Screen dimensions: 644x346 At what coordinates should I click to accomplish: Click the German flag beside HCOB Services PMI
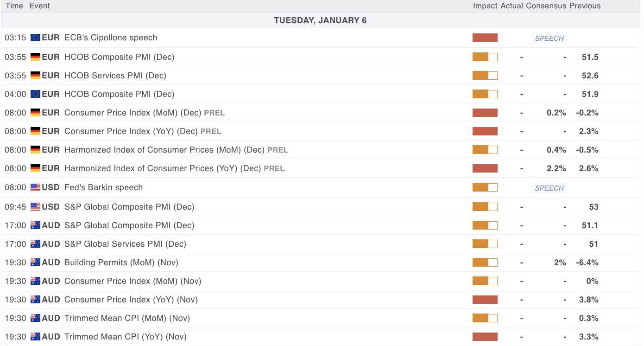coord(35,76)
